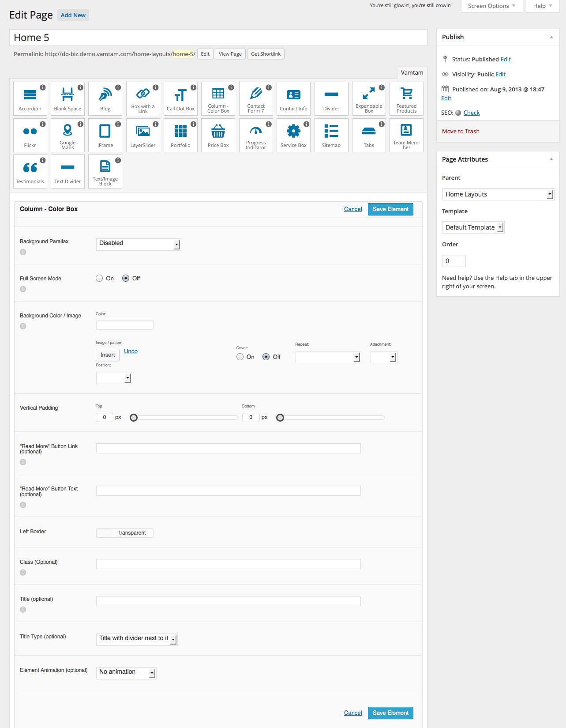Insert a Call Out Box element
The image size is (566, 728).
click(180, 98)
